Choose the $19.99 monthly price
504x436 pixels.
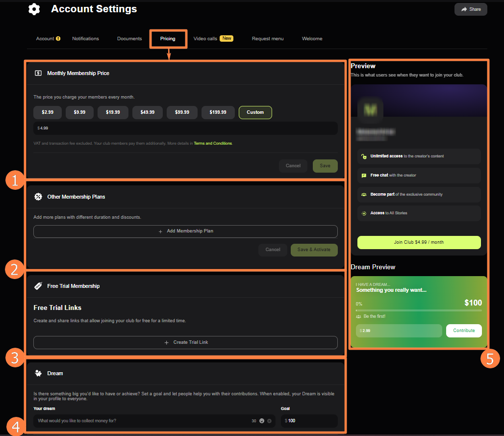tap(113, 112)
